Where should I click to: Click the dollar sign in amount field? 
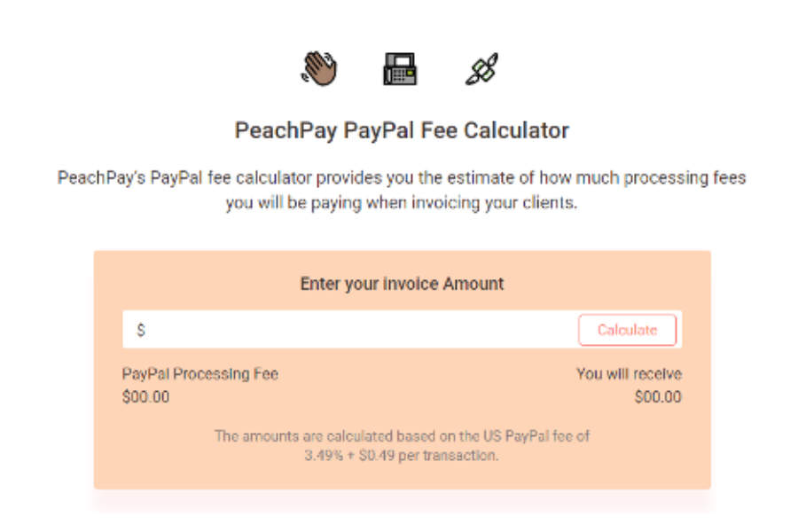tap(141, 330)
